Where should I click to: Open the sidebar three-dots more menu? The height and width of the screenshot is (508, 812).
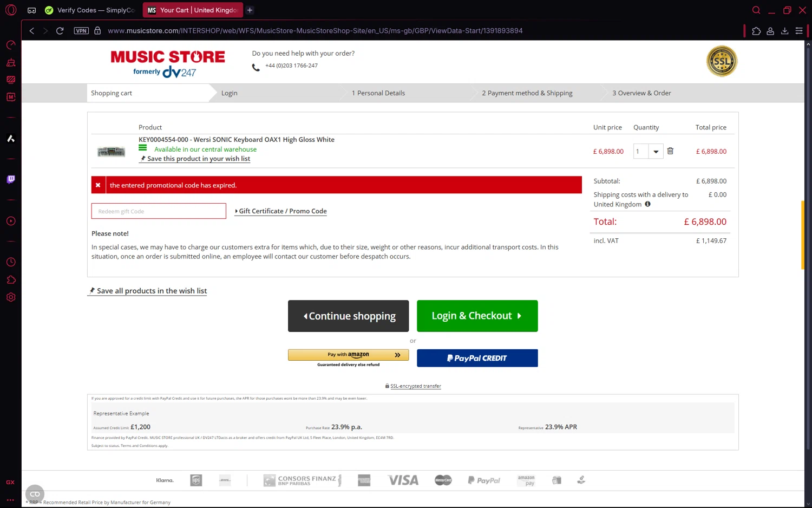click(10, 500)
